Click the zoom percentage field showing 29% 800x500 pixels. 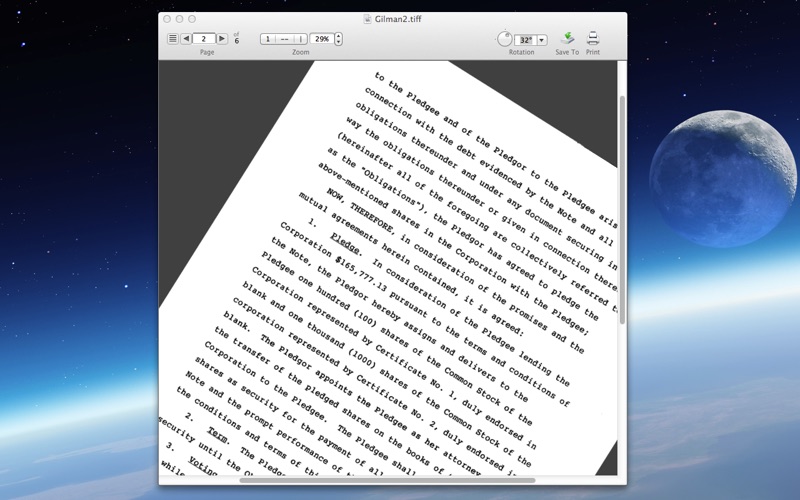(322, 39)
